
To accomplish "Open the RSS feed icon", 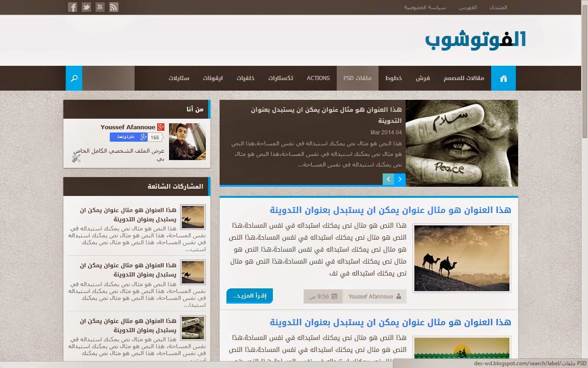I will click(114, 7).
